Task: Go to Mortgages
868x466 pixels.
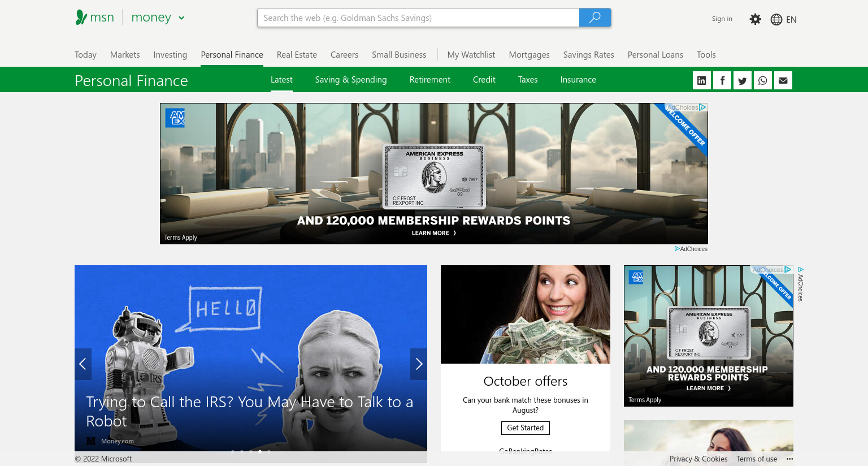Action: 529,55
